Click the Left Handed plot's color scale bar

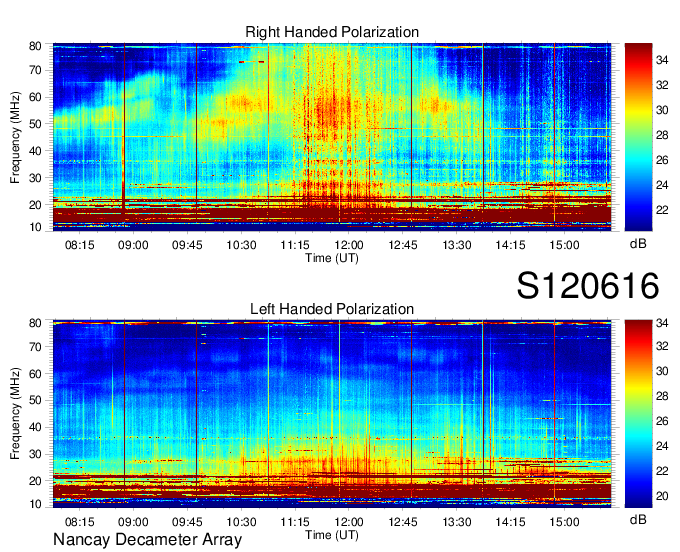[638, 414]
